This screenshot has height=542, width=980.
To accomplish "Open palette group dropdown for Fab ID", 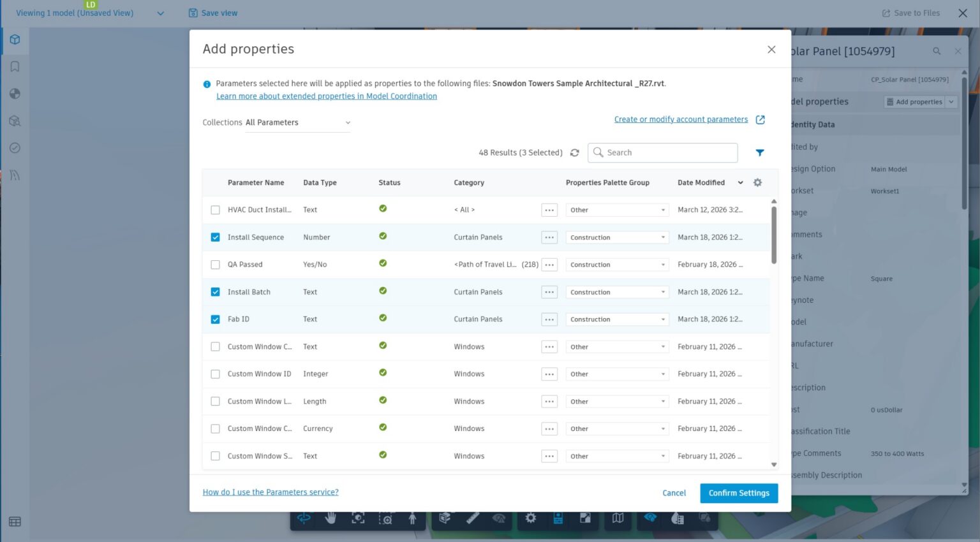I will click(x=617, y=319).
